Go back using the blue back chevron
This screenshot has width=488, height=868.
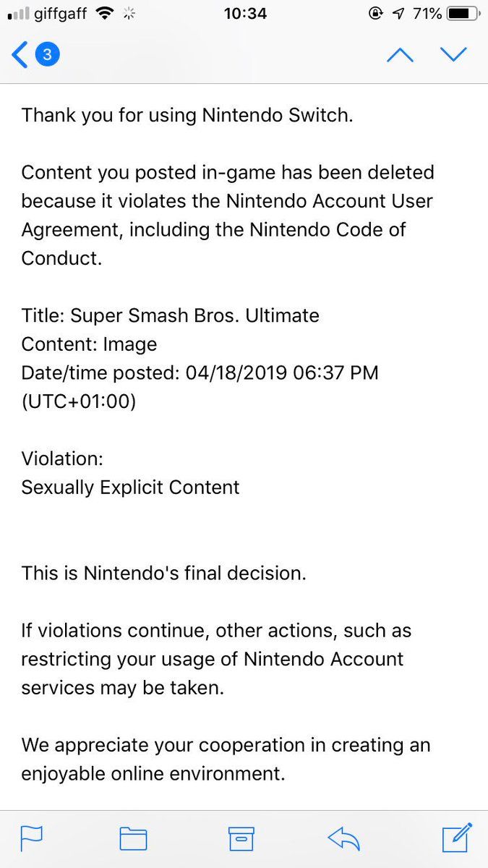tap(20, 55)
